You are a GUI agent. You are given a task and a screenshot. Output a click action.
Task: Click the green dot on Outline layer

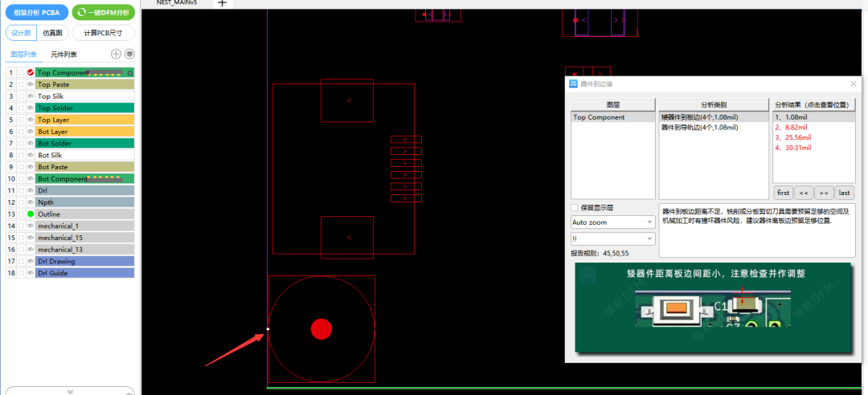coord(31,214)
